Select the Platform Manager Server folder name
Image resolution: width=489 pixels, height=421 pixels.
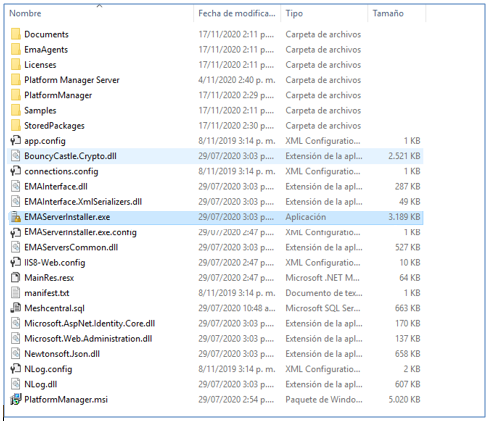[72, 80]
